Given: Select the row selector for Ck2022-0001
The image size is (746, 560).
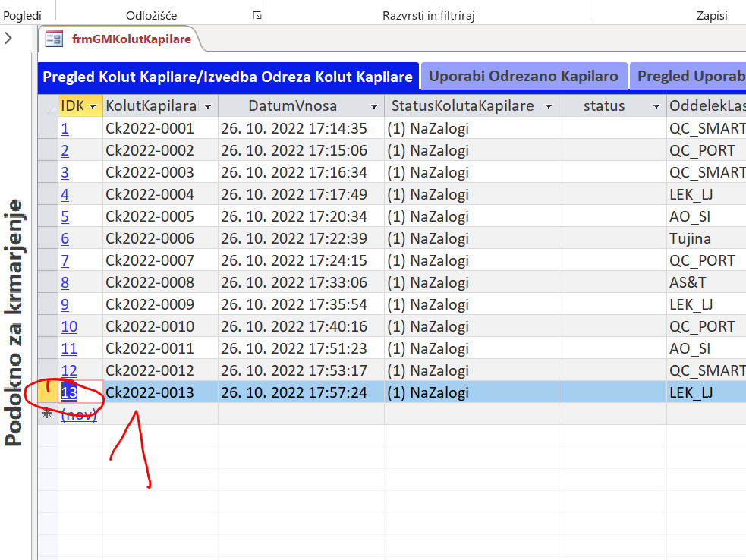Looking at the screenshot, I should coord(48,128).
